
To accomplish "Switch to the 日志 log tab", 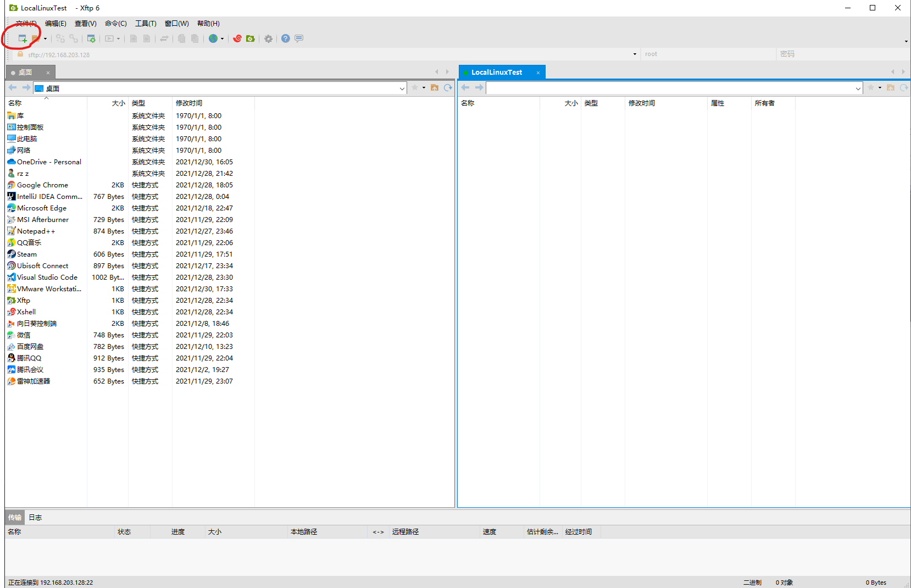I will point(35,518).
